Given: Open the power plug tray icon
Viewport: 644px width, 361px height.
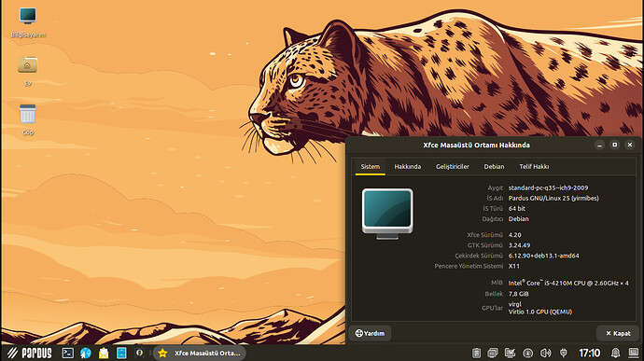Looking at the screenshot, I should [x=564, y=353].
